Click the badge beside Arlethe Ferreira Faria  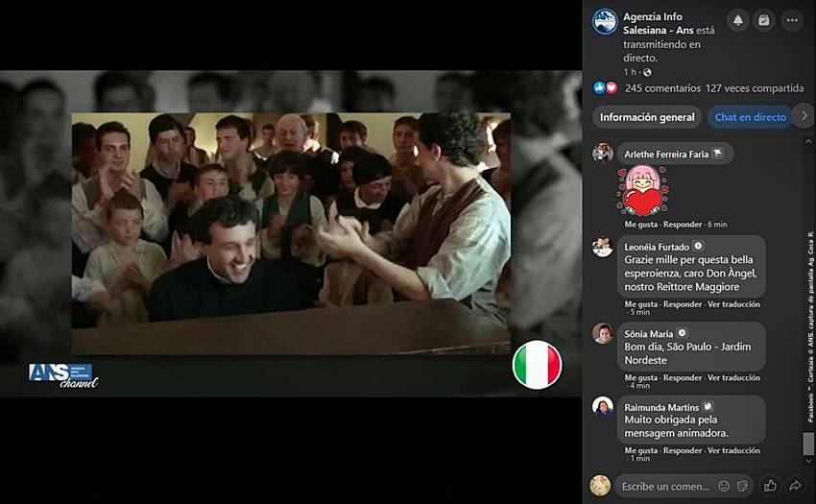[x=718, y=154]
